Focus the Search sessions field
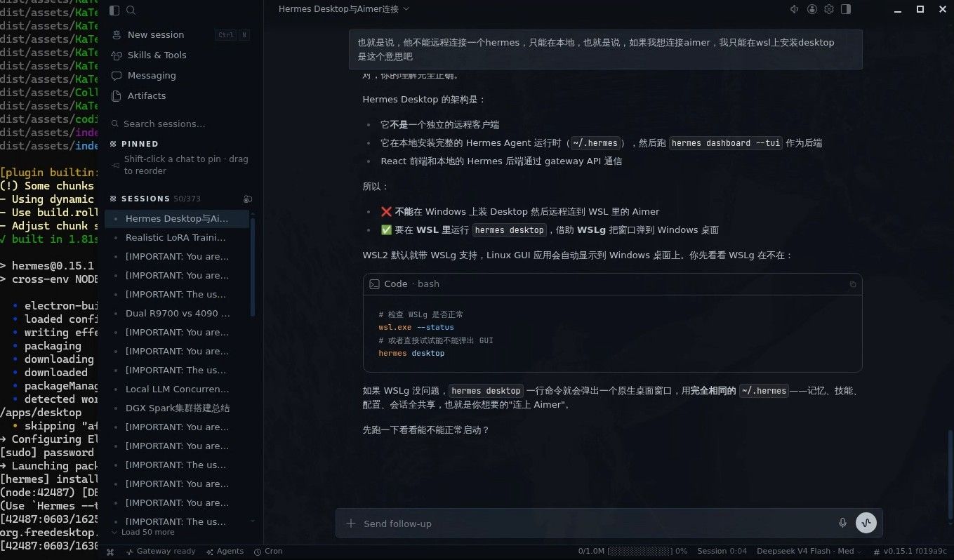 point(180,124)
